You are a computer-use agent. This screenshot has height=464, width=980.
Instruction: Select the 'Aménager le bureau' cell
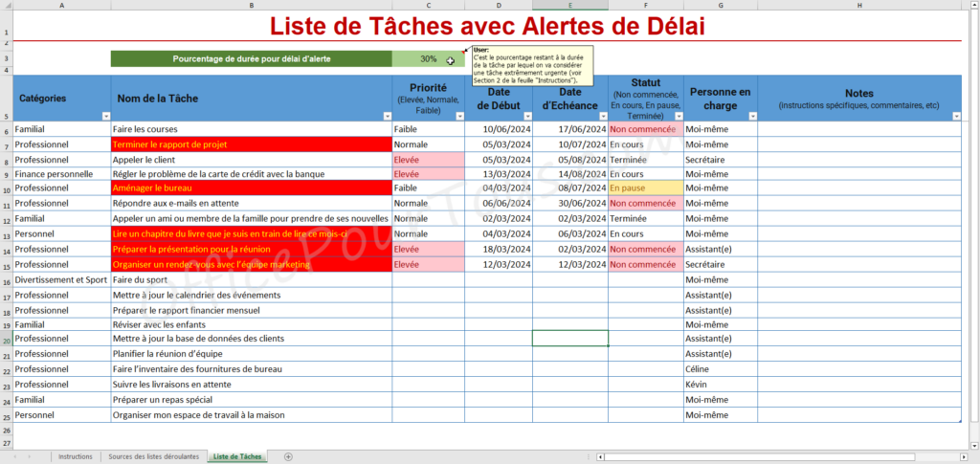click(252, 188)
